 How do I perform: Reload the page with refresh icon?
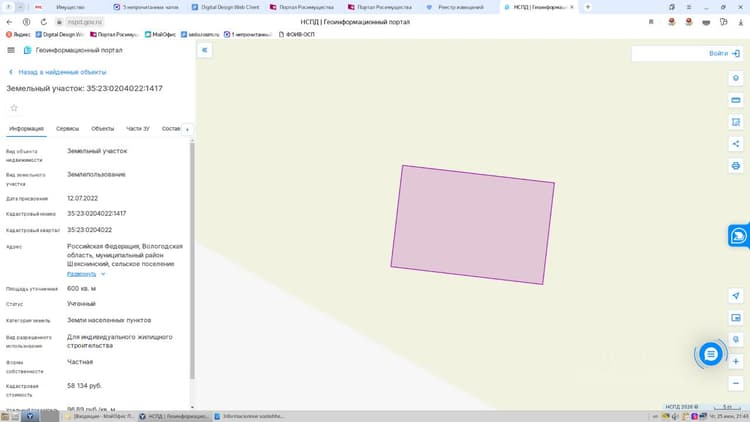click(44, 22)
